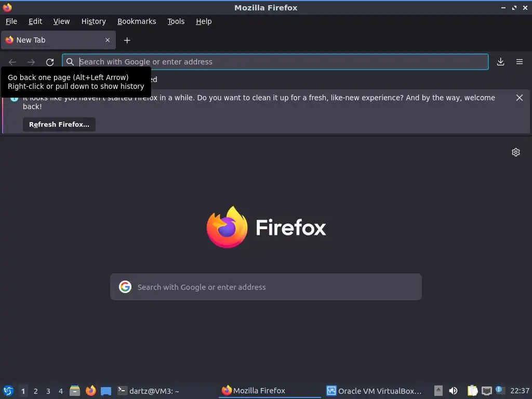The image size is (532, 399).
Task: Click the clock showing 22:37
Action: click(520, 391)
